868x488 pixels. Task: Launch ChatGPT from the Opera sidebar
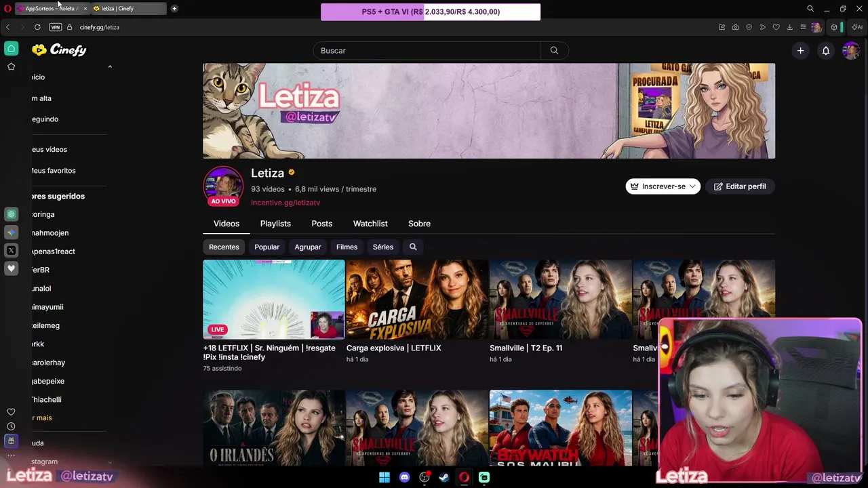tap(11, 214)
